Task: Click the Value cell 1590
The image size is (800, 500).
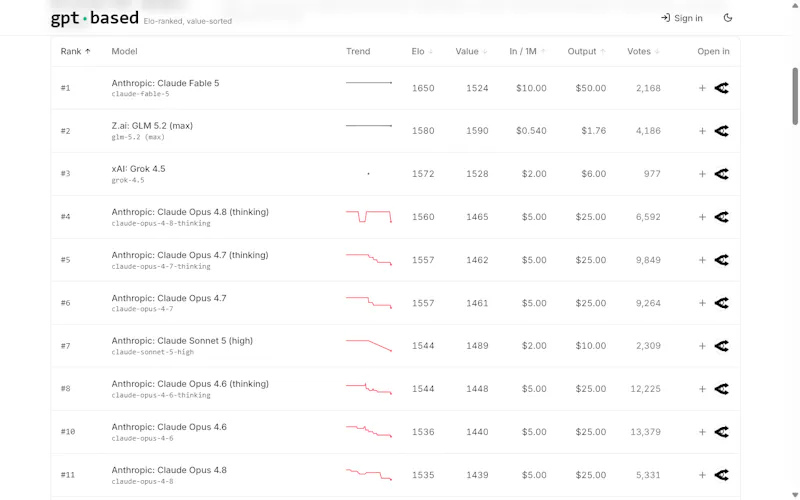Action: (477, 131)
